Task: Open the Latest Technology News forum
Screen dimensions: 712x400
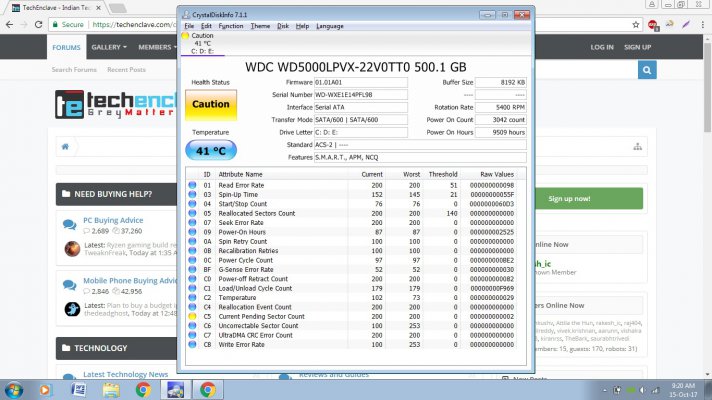Action: point(125,375)
